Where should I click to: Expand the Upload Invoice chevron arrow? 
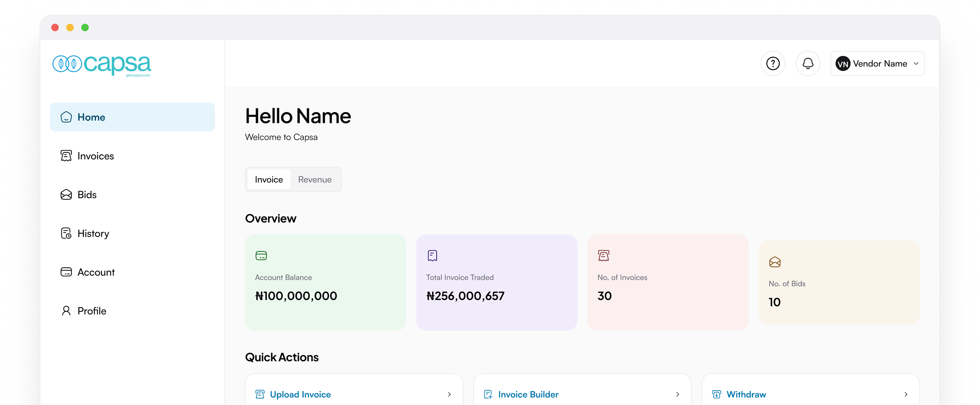point(449,394)
